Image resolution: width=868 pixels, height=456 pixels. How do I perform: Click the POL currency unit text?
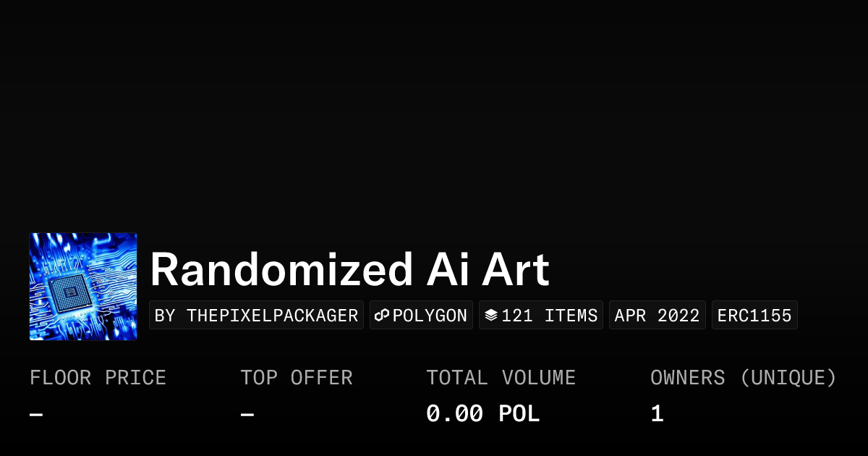(x=519, y=414)
